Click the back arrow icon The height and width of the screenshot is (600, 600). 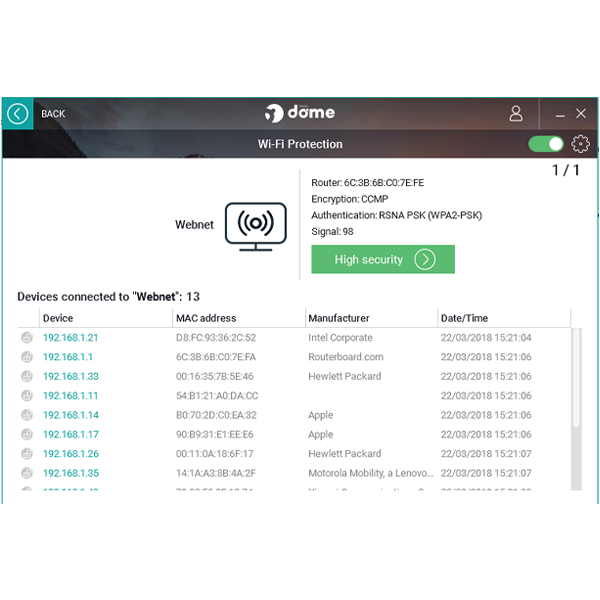coord(18,114)
